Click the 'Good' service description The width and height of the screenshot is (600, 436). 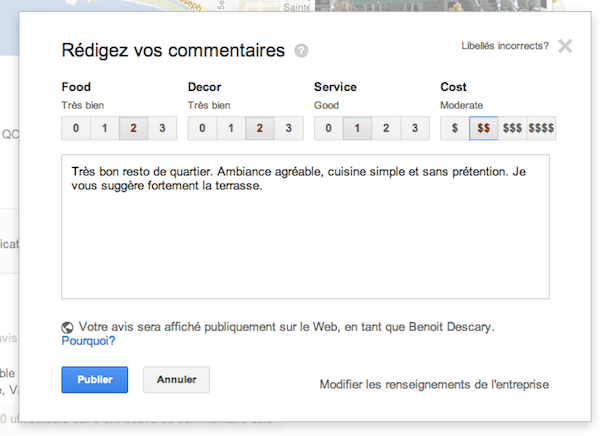pos(326,105)
